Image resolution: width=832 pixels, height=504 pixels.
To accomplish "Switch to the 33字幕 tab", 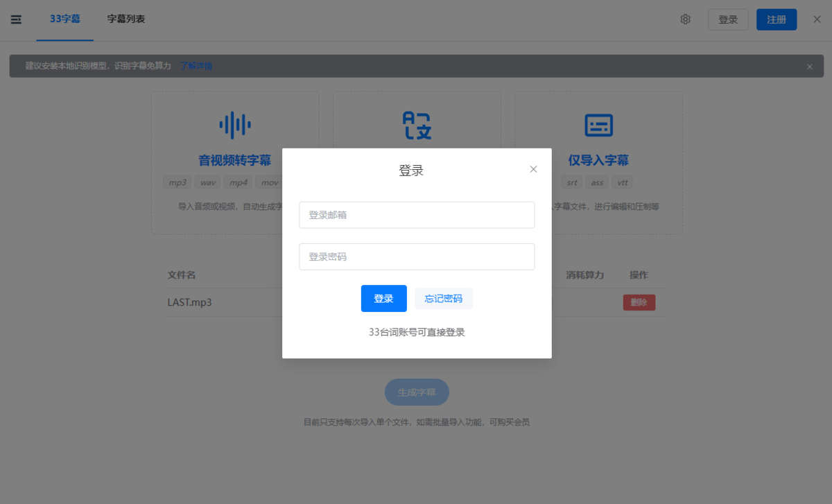I will 65,19.
